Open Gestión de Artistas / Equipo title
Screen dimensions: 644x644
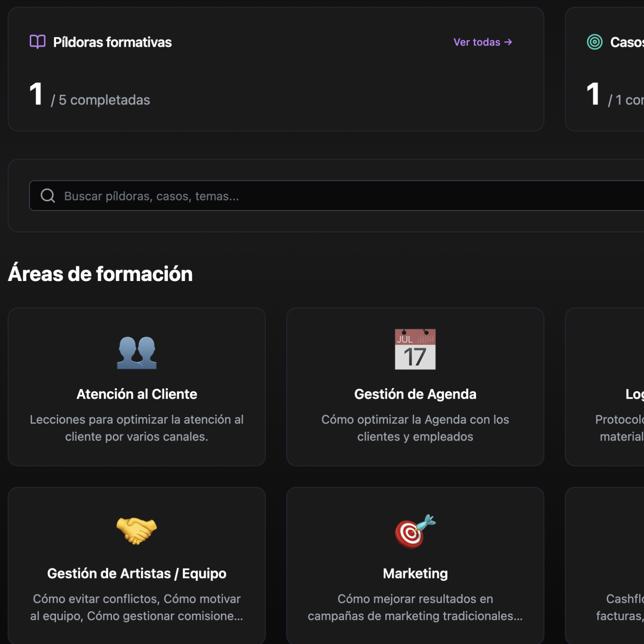coord(137,573)
